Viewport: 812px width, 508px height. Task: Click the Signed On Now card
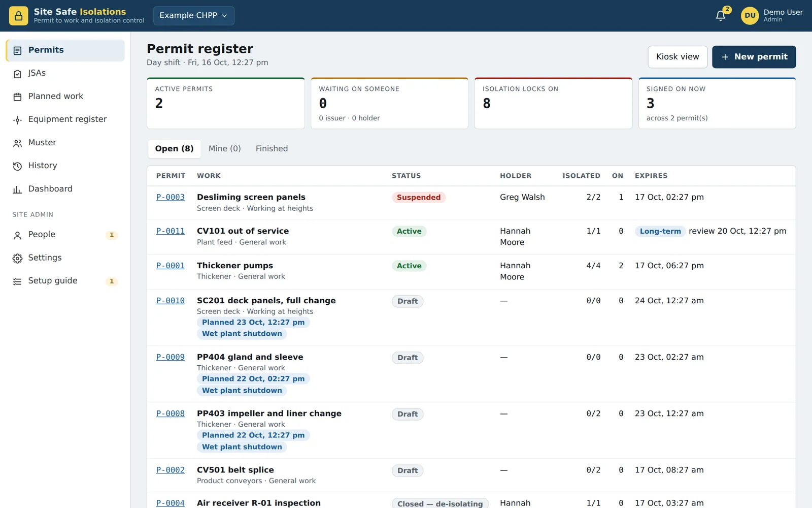717,103
